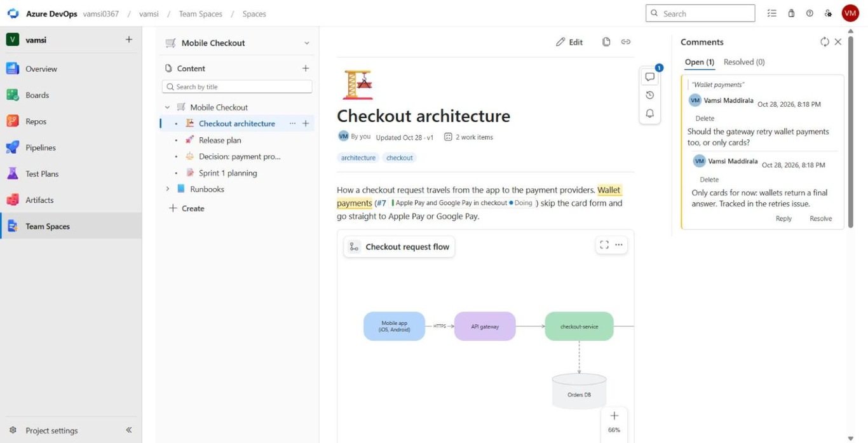Open the Release plan page
This screenshot has width=868, height=443.
coord(220,140)
